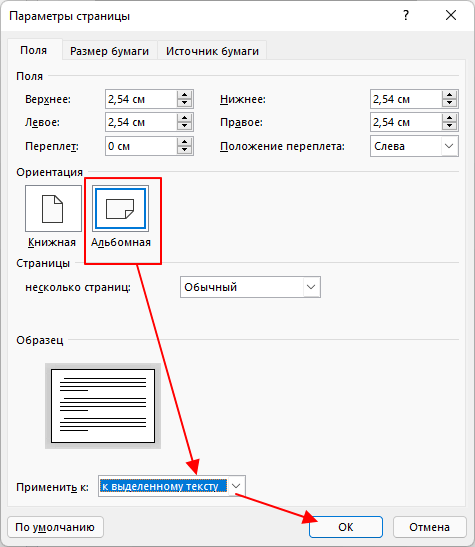Click the несколько страниц label
Viewport: 475px width, 547px height.
coord(78,287)
